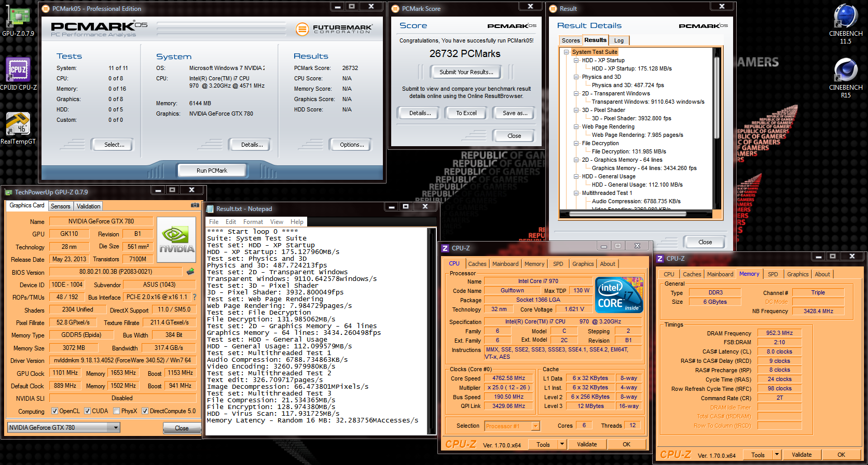The width and height of the screenshot is (868, 465).
Task: Click the GPU-Z title bar icon
Action: point(8,192)
